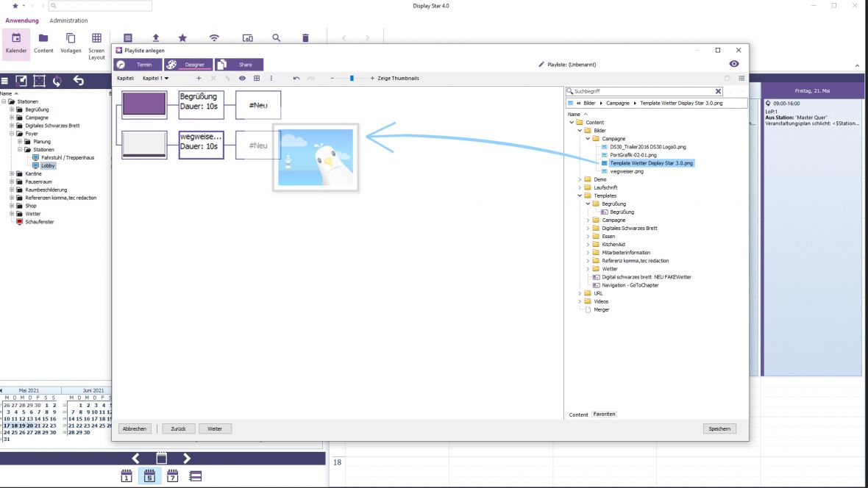This screenshot has height=488, width=868.
Task: Expand the Kantine station node
Action: coord(12,173)
